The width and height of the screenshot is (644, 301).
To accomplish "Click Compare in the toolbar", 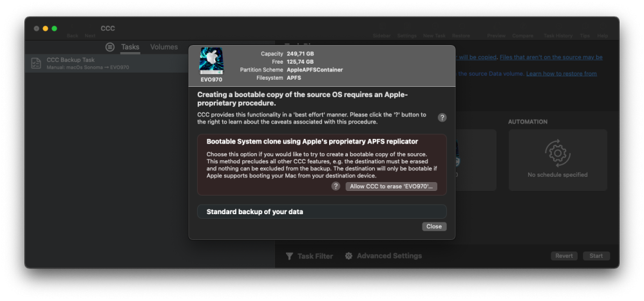I will [x=522, y=35].
